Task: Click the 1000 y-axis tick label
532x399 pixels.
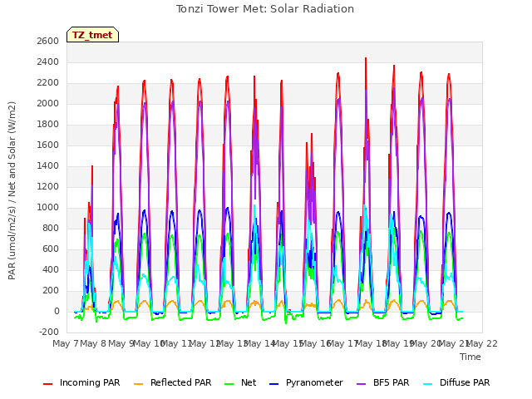Action: pyautogui.click(x=48, y=208)
